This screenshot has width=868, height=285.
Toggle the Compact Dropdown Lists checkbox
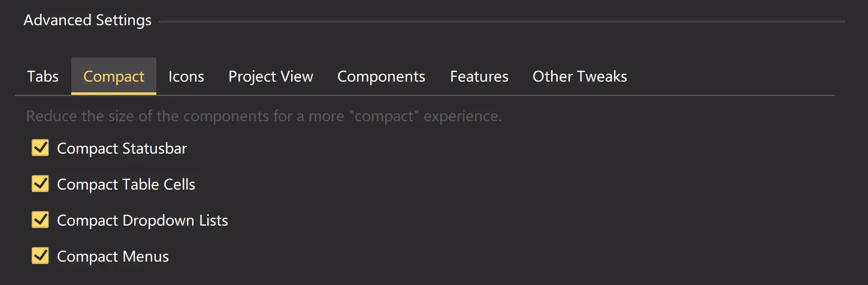click(40, 220)
